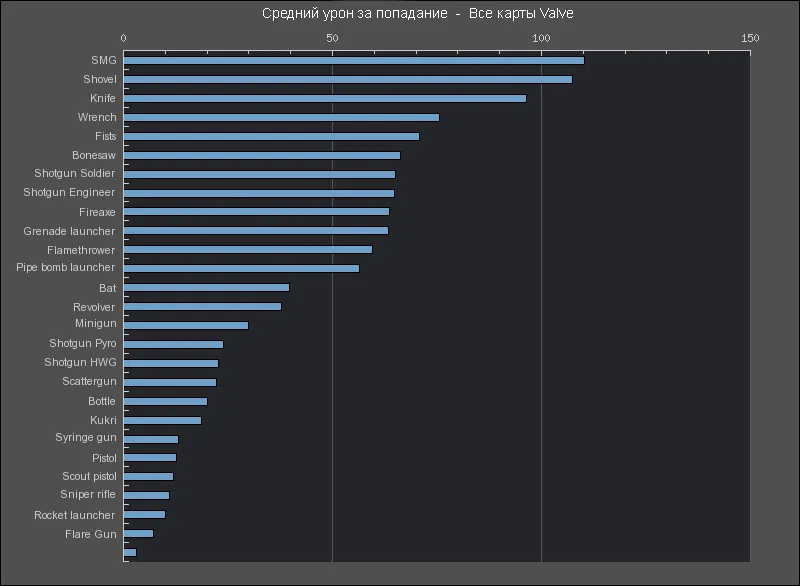Select the Fists bar

[x=271, y=136]
